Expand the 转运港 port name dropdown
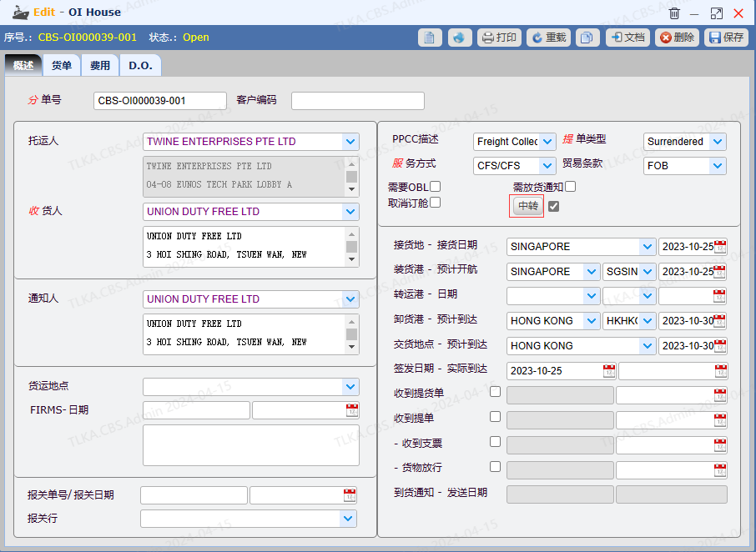Viewport: 756px width, 552px height. [591, 296]
